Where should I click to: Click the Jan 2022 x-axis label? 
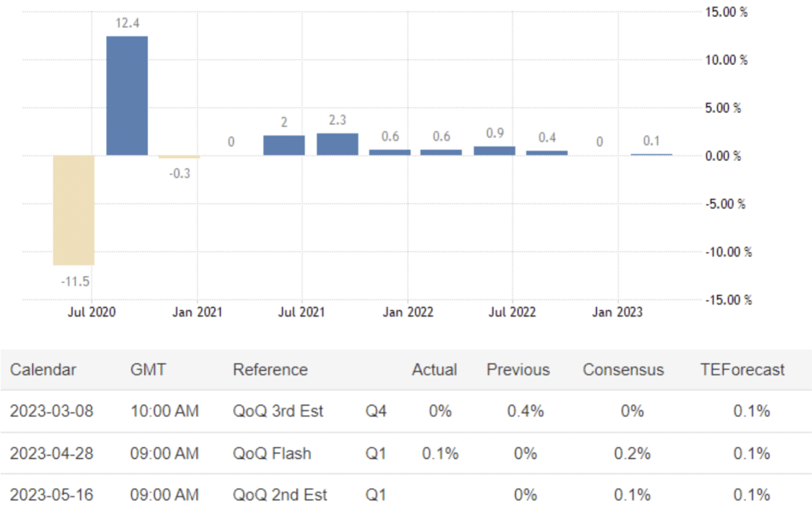pyautogui.click(x=408, y=312)
